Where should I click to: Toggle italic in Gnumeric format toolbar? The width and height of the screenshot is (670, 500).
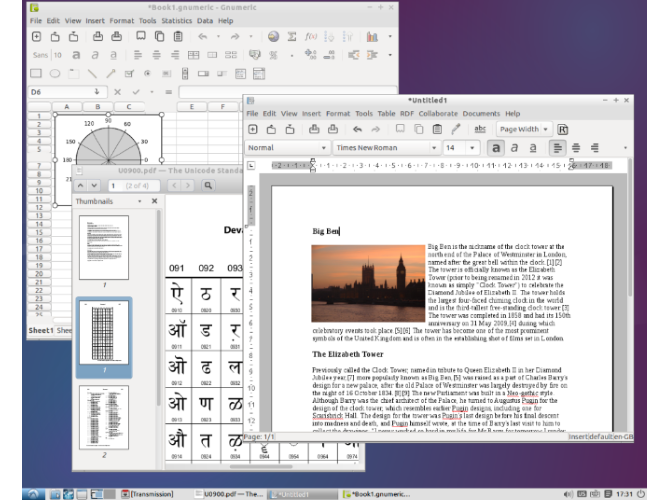click(95, 55)
